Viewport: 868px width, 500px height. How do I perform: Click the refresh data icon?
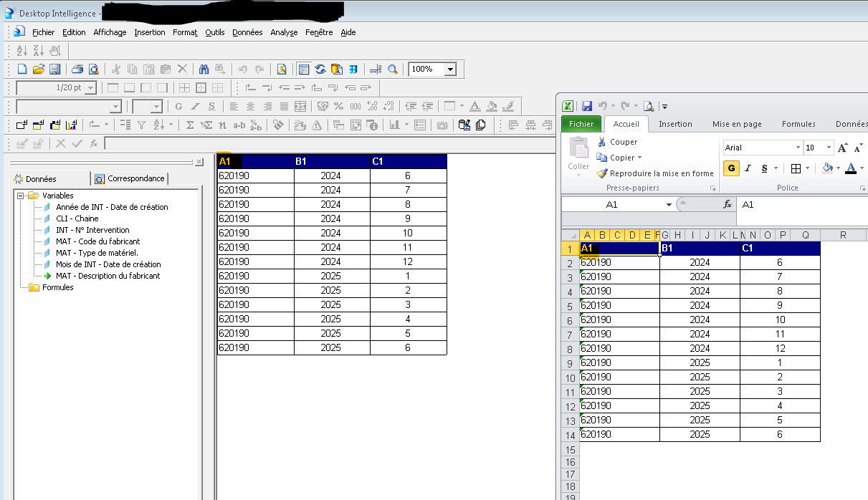[320, 69]
